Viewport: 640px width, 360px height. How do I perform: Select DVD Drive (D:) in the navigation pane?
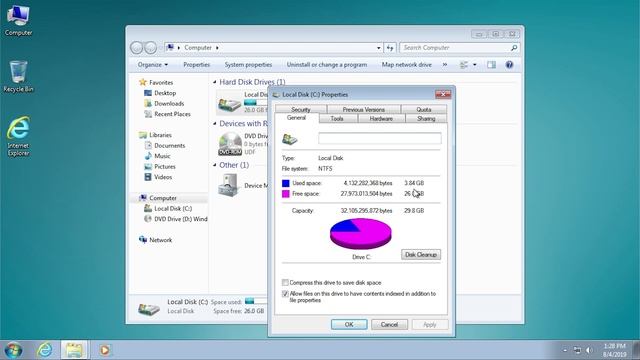click(x=176, y=219)
